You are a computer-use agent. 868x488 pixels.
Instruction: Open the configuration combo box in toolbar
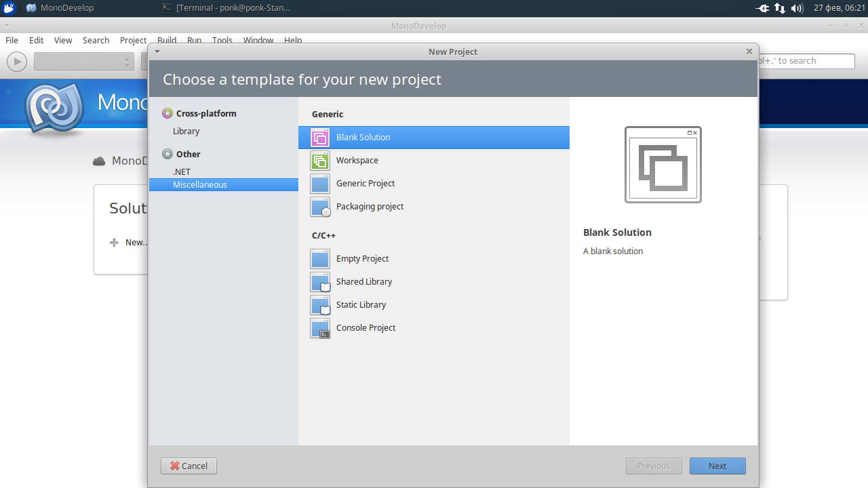click(x=84, y=61)
